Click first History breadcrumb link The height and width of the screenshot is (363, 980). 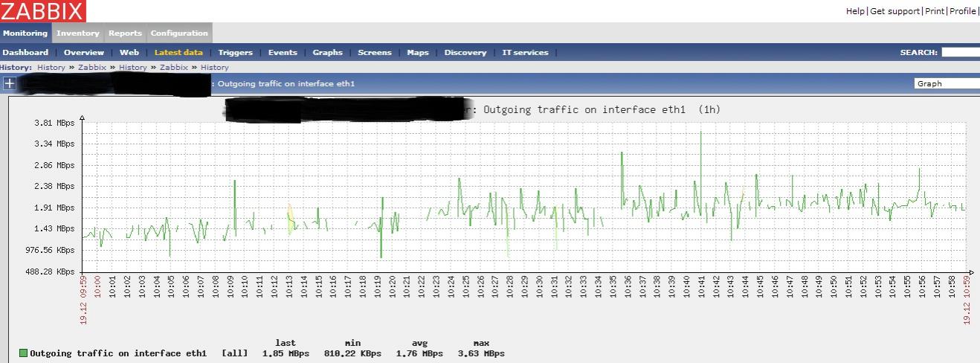(x=51, y=67)
